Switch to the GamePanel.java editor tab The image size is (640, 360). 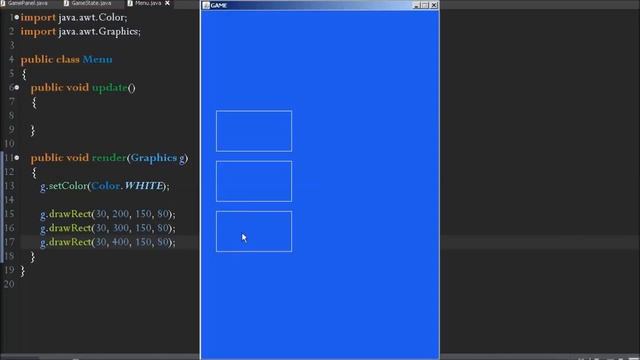(x=24, y=3)
